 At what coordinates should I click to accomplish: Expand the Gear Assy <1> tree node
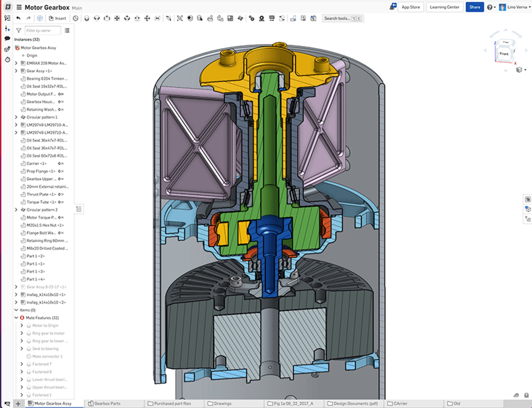[x=16, y=71]
